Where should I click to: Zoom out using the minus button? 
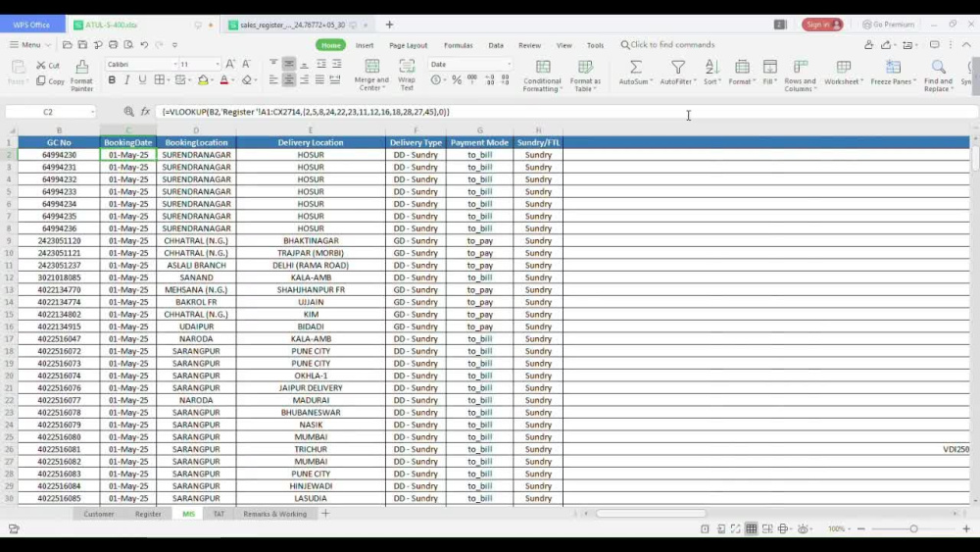pos(861,528)
